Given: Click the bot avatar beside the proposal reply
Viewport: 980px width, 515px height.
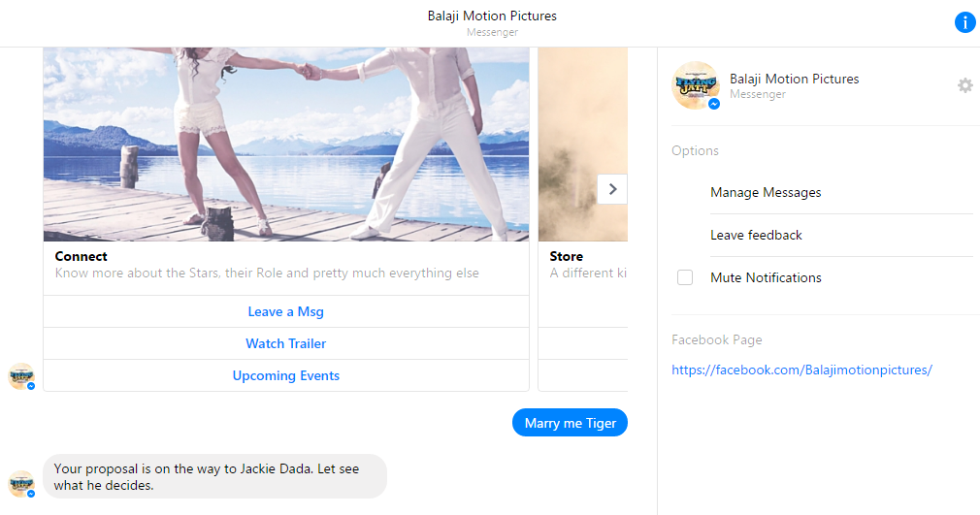Looking at the screenshot, I should pos(21,484).
